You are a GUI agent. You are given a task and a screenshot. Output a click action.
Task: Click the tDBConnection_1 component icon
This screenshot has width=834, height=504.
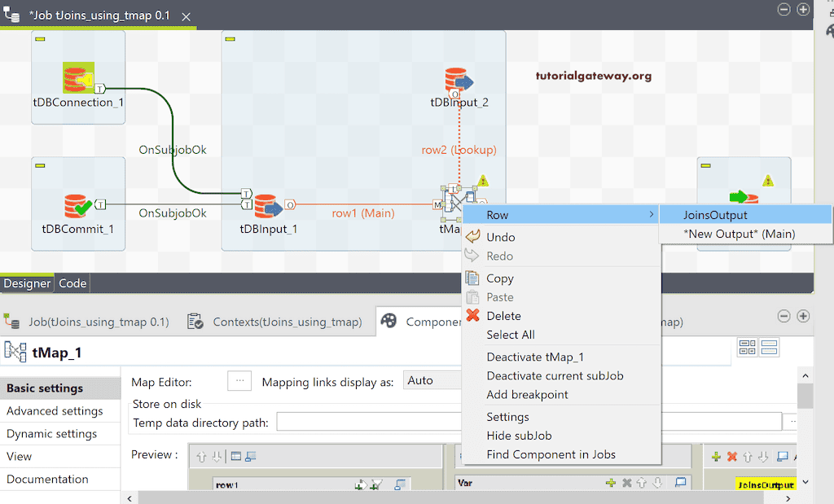pyautogui.click(x=78, y=79)
